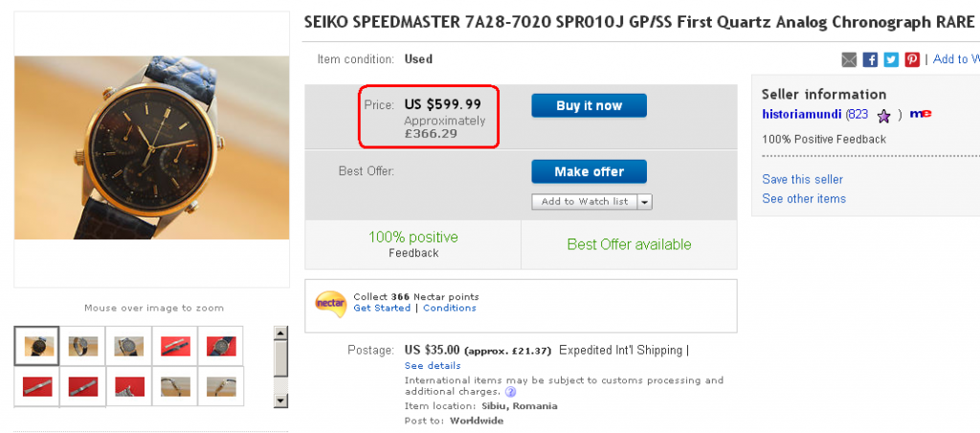Click the Make offer button
Screen dimensions: 980x433
(x=589, y=171)
